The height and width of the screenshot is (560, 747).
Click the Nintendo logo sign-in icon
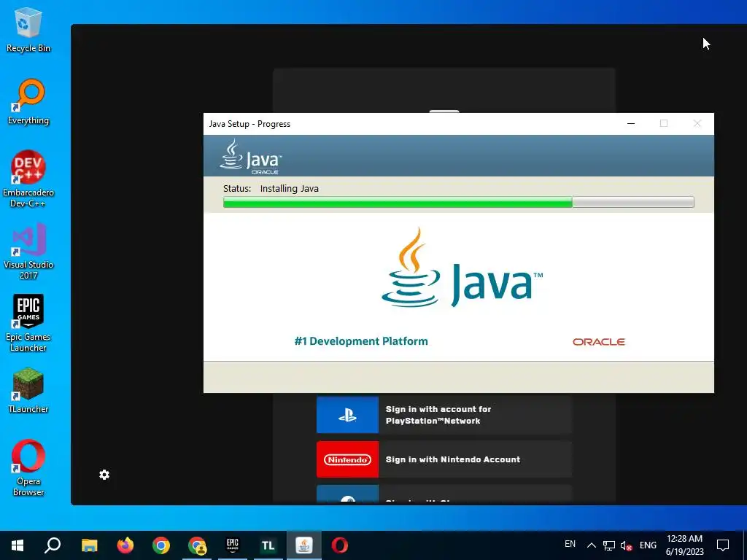348,459
